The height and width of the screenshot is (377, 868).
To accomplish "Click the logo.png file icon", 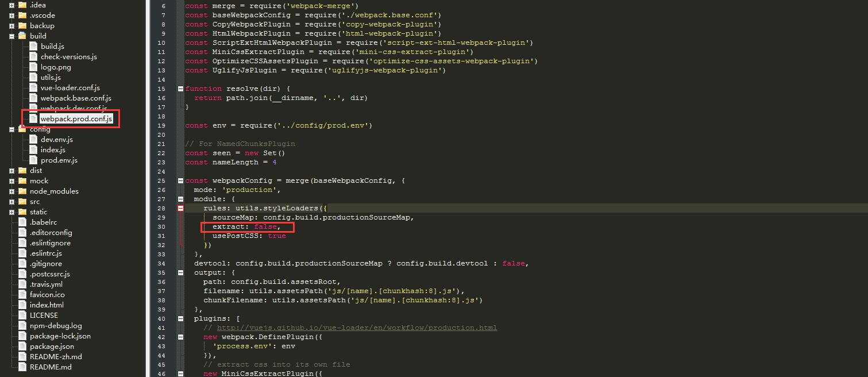I will (33, 67).
